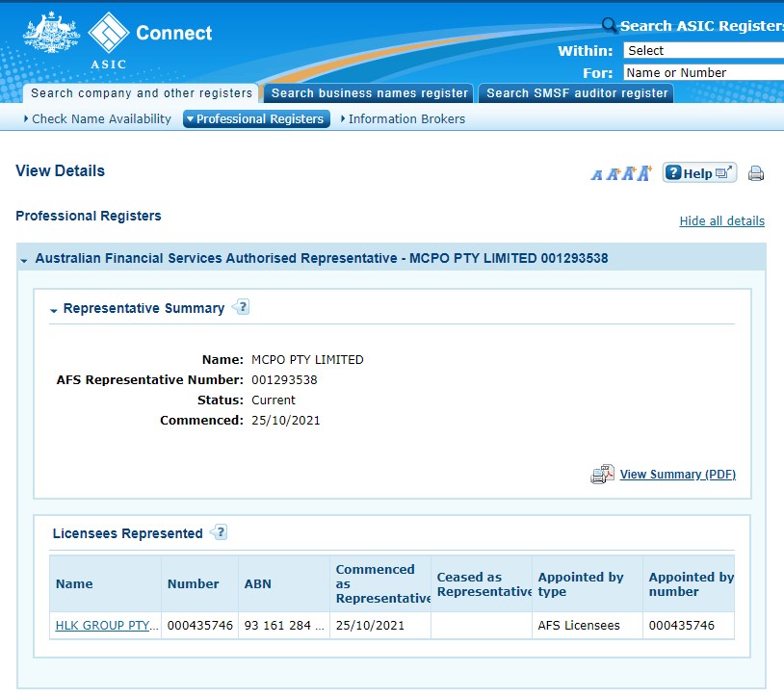Switch to Search company and other registers tab
784x697 pixels.
[141, 93]
